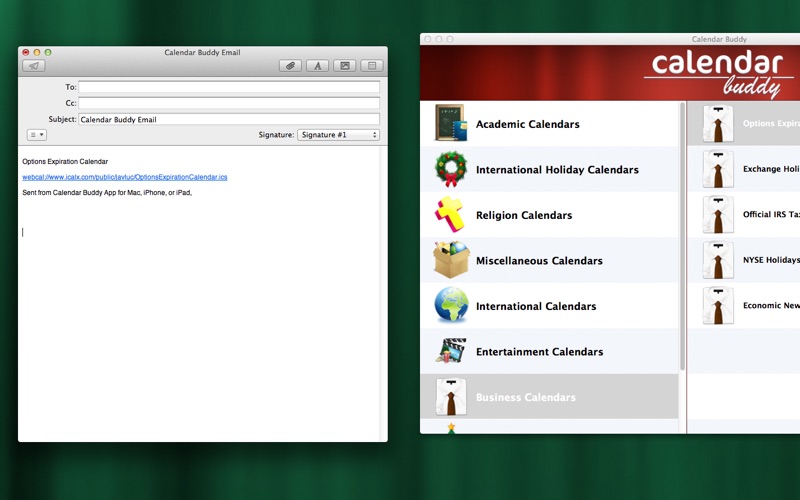The width and height of the screenshot is (800, 500).
Task: Close the Calendar Buddy Email window
Action: click(26, 52)
